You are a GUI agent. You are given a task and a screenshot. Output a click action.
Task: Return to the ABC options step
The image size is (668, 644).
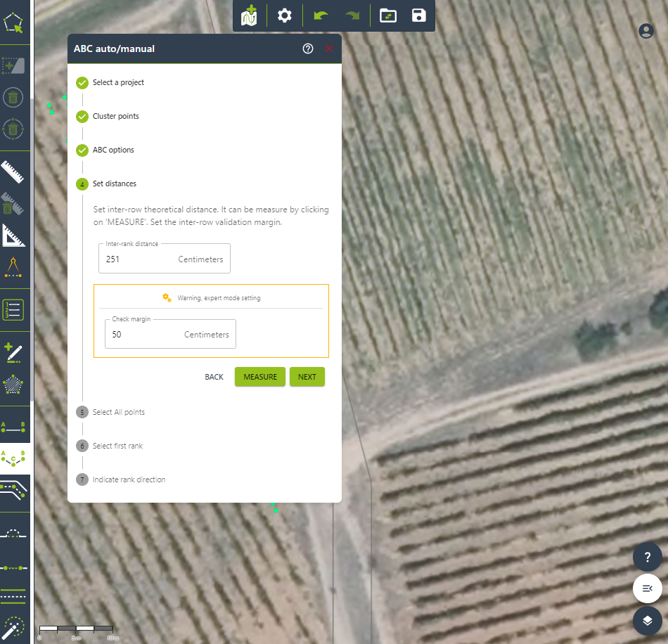coord(113,150)
